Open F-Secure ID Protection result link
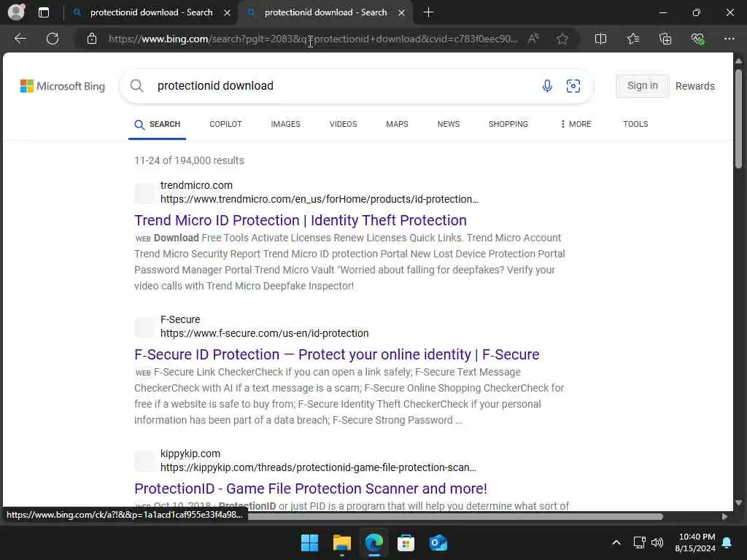The height and width of the screenshot is (560, 747). point(337,354)
